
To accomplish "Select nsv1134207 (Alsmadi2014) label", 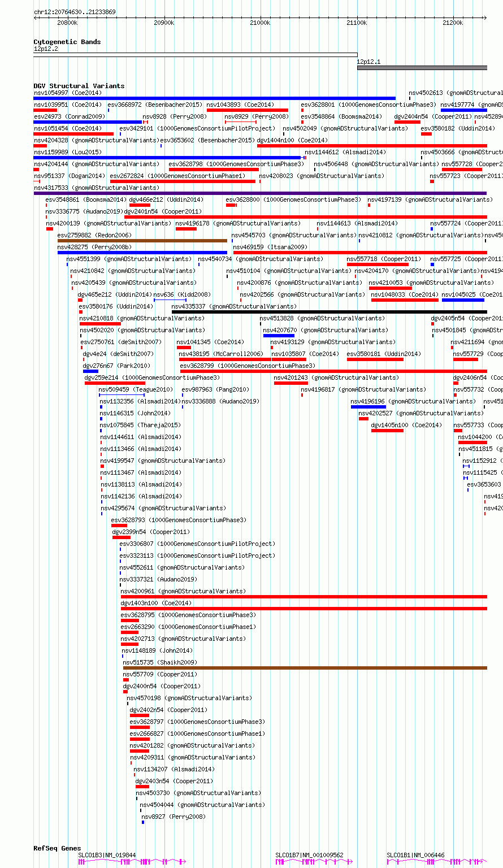I will (174, 769).
